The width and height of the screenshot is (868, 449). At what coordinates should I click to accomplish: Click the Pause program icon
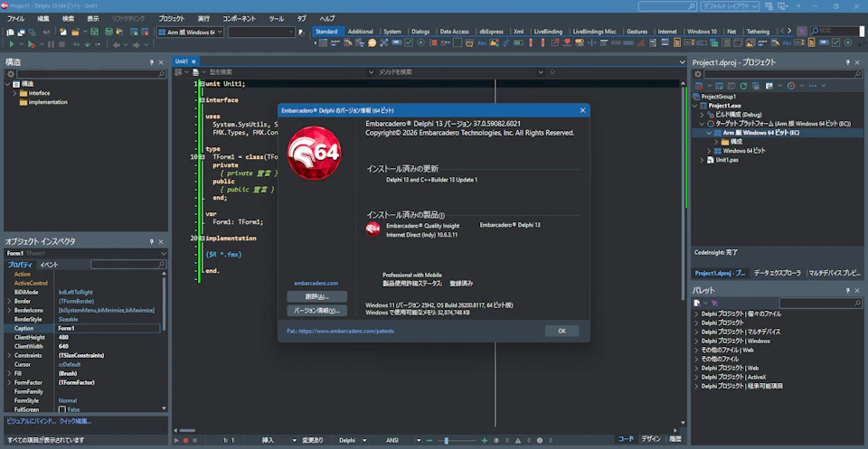(51, 43)
